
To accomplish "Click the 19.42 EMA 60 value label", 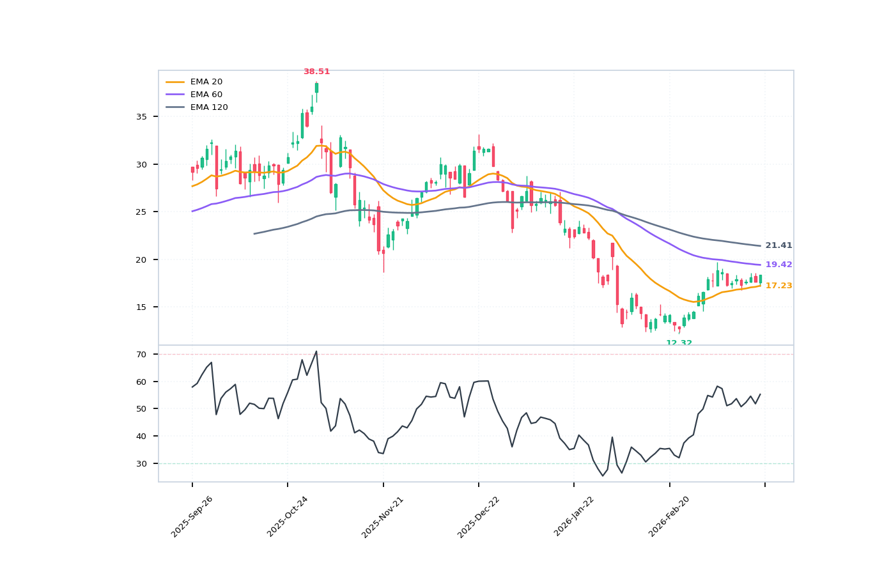I will (x=778, y=265).
